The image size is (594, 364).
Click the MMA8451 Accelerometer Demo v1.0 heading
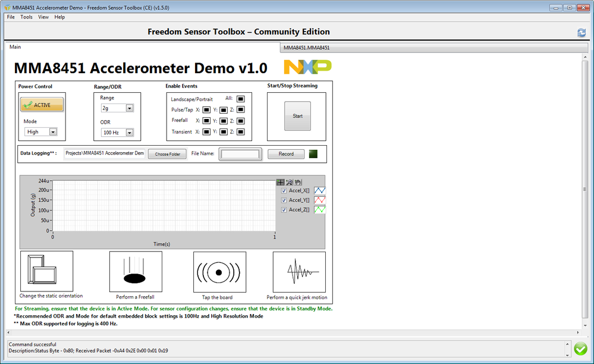point(140,68)
